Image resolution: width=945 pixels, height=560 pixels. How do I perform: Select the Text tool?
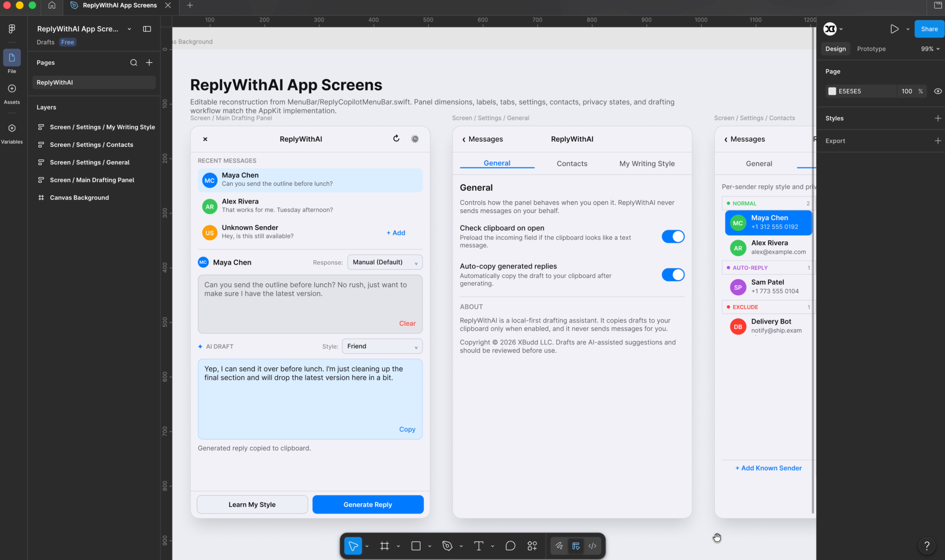click(479, 546)
